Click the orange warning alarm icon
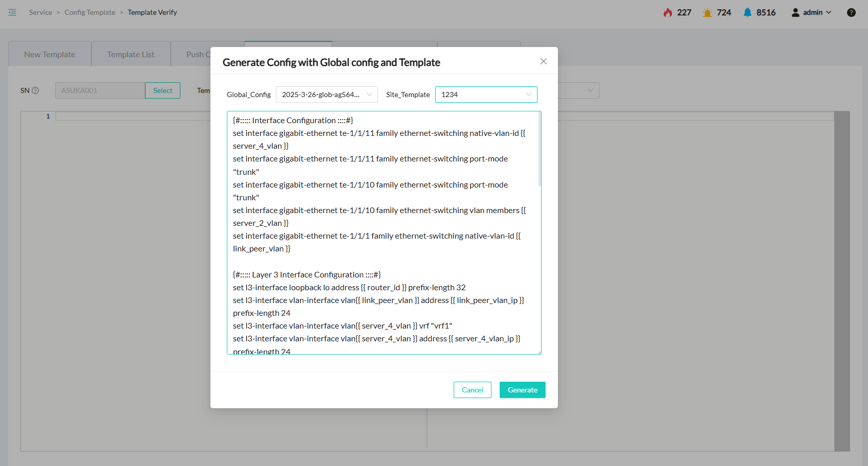This screenshot has width=868, height=466. click(707, 12)
